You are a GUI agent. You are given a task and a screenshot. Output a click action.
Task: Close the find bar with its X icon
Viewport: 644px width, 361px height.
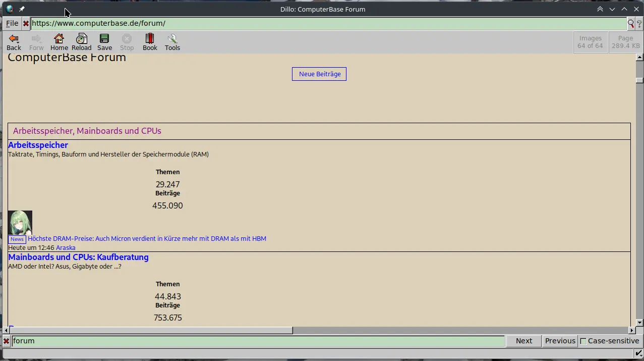point(6,341)
